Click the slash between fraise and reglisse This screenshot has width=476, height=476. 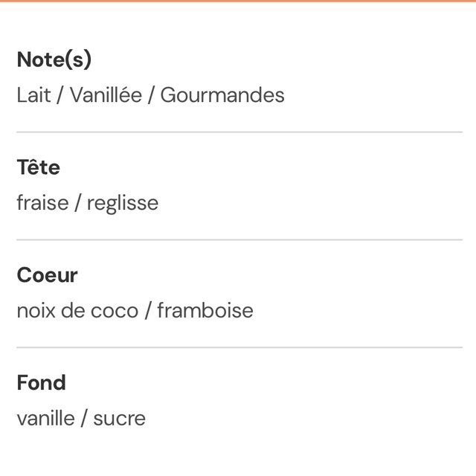(77, 203)
